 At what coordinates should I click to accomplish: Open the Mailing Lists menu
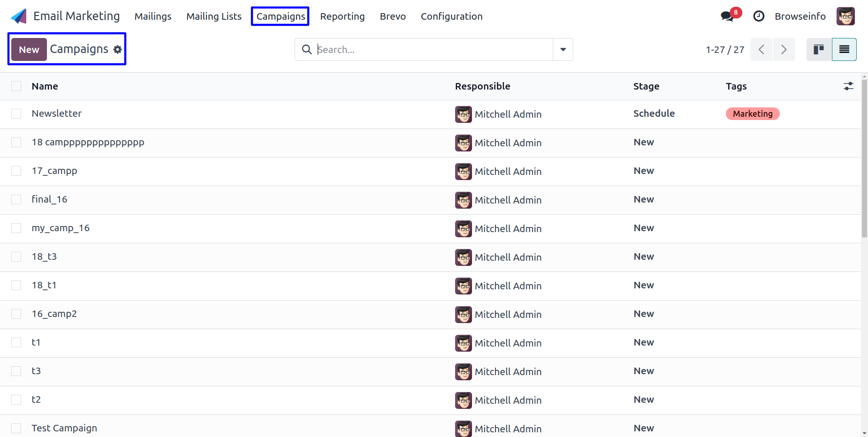(214, 16)
